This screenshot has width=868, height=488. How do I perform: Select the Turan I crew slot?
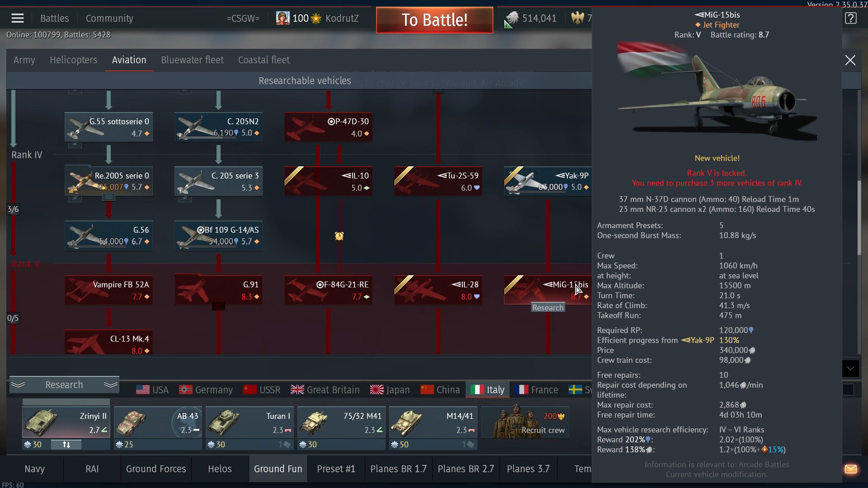249,422
